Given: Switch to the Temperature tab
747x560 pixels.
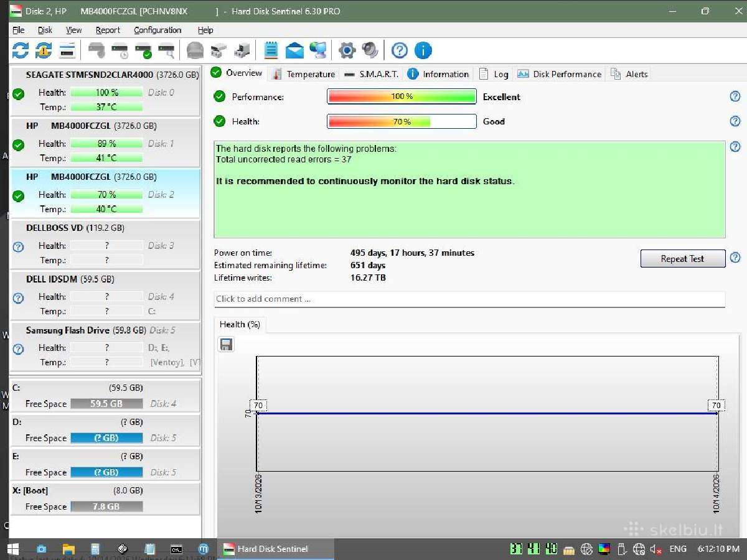Looking at the screenshot, I should tap(304, 74).
